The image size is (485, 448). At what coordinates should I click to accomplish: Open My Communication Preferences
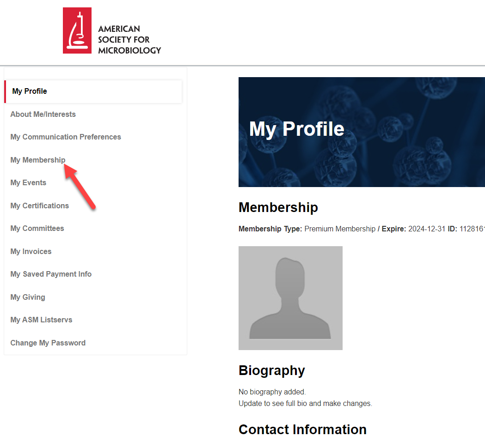[65, 137]
